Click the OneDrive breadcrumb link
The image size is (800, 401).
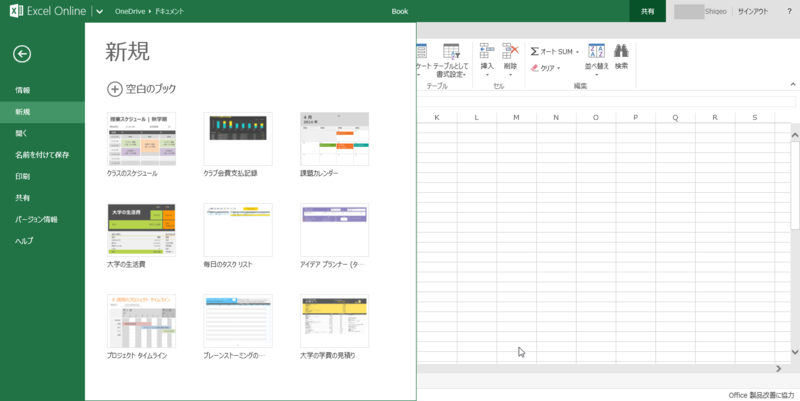130,11
